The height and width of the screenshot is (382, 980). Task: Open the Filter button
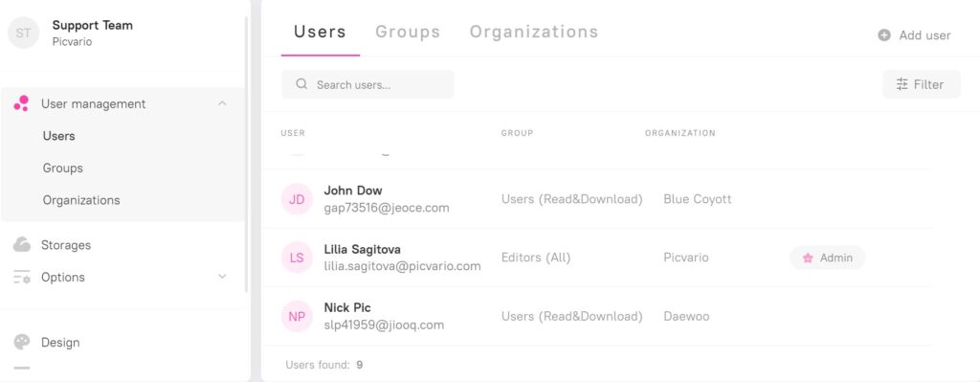coord(922,84)
